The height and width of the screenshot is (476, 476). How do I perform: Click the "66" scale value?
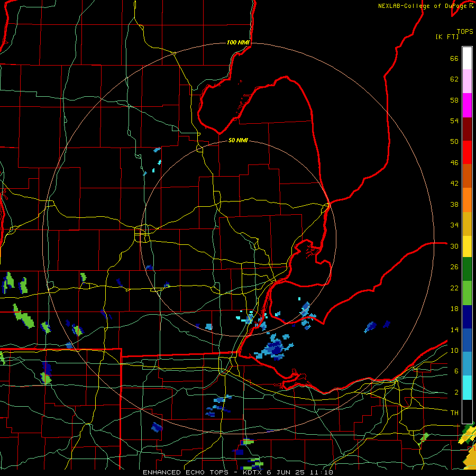click(454, 58)
